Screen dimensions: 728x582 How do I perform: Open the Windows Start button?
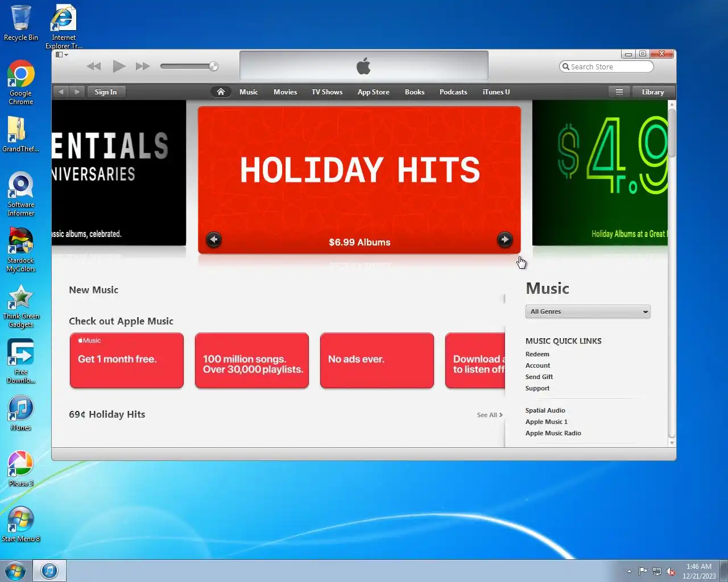click(x=15, y=571)
